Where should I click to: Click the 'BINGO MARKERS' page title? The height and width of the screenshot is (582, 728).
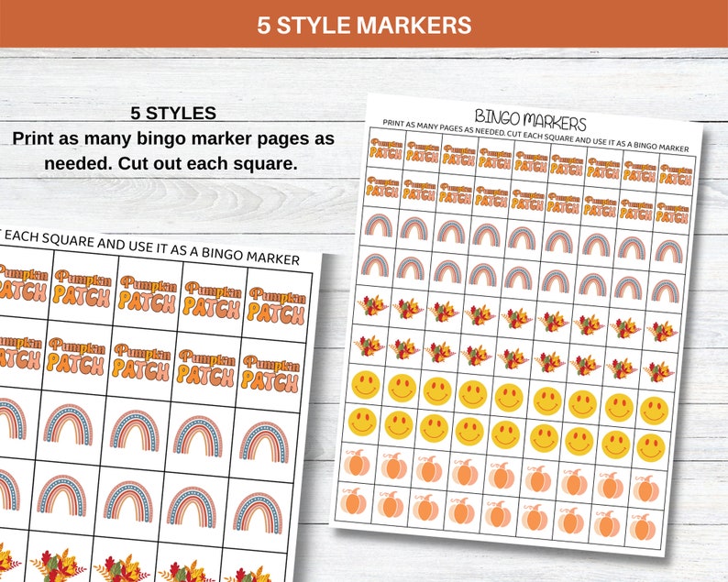tap(531, 120)
